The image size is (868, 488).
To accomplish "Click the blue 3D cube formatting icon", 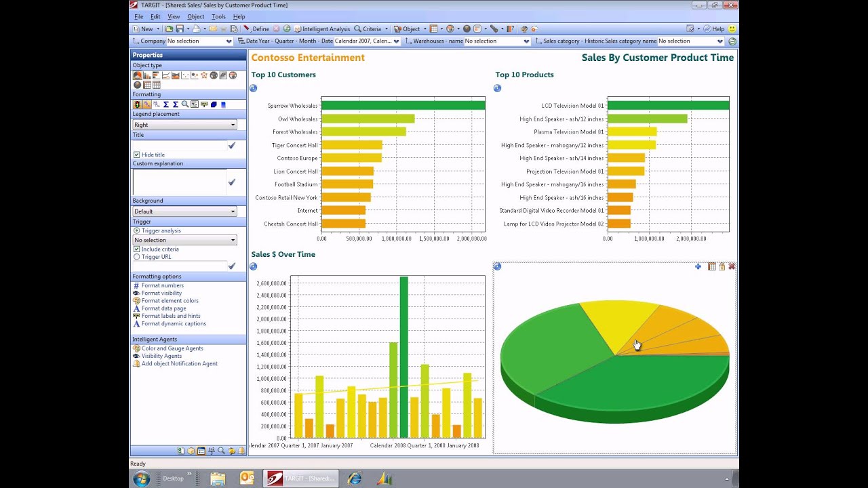I will pyautogui.click(x=214, y=104).
